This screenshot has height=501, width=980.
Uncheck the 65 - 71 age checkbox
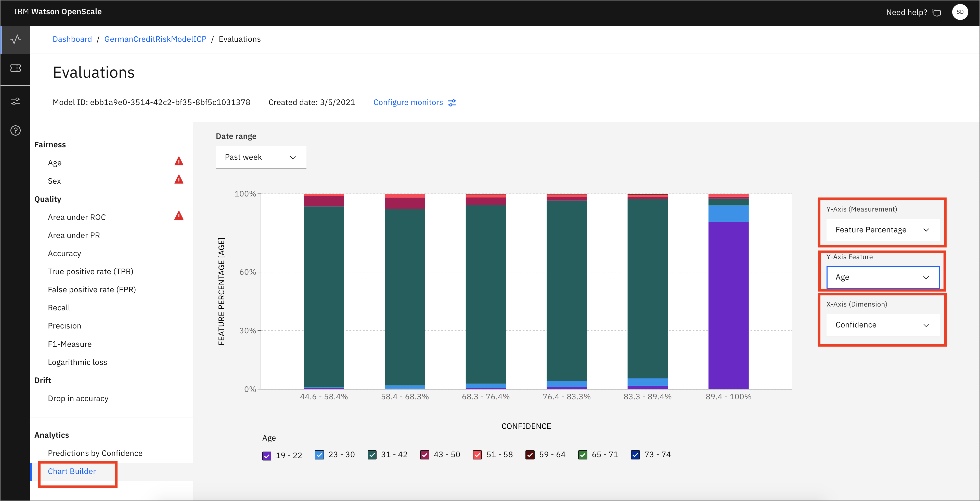(583, 455)
